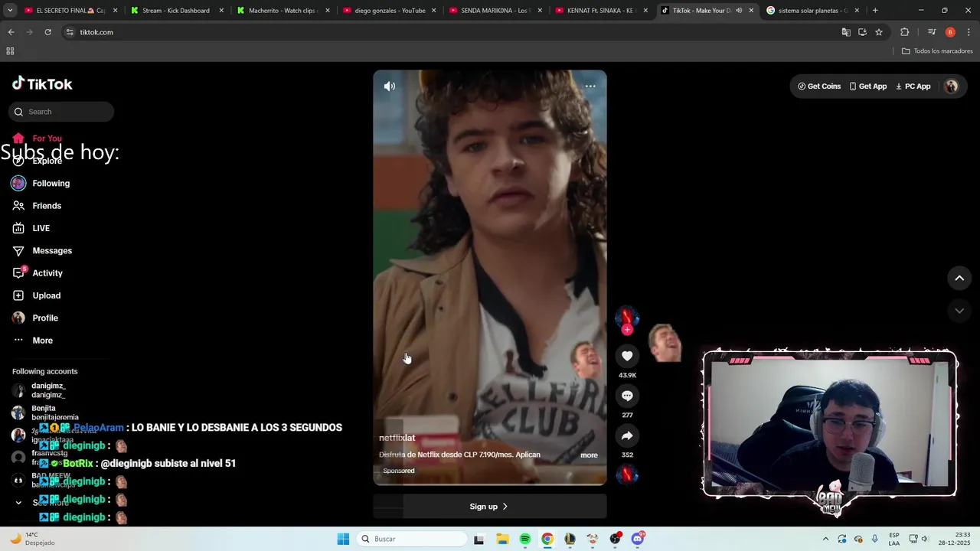Open the video's three-dot options menu

(590, 86)
